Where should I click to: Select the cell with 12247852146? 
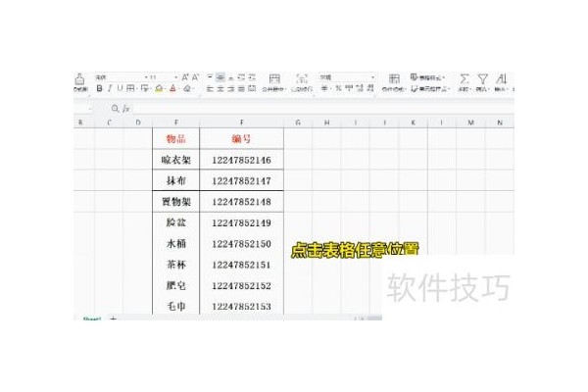[241, 160]
